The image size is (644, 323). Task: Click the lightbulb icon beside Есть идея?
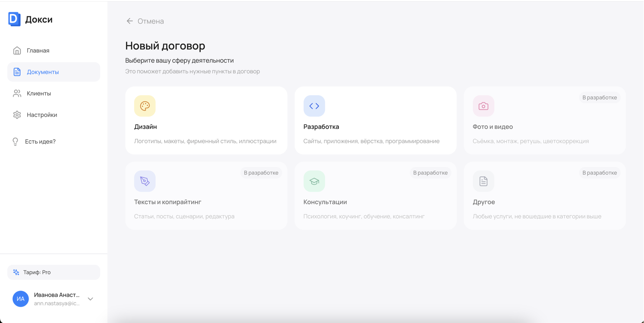pyautogui.click(x=15, y=142)
